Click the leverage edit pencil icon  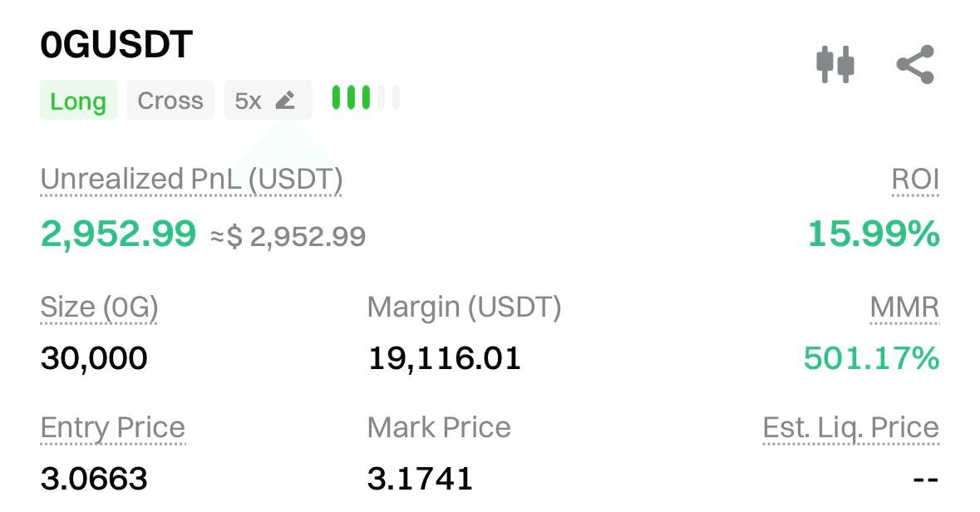click(285, 101)
